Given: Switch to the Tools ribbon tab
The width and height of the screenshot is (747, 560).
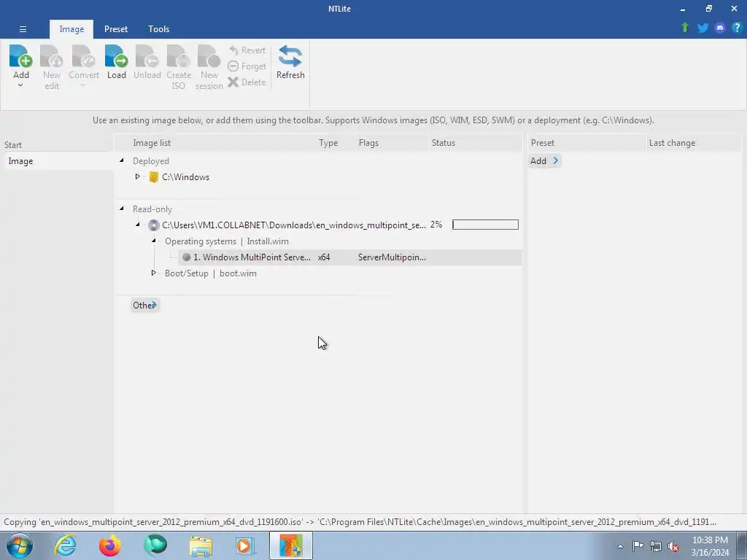Looking at the screenshot, I should pos(158,29).
